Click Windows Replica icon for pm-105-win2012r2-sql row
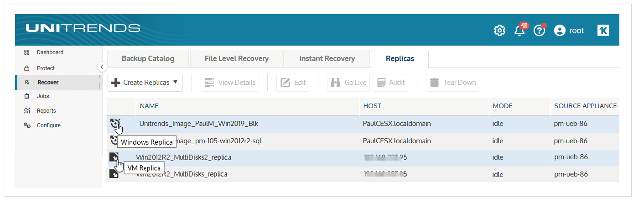The width and height of the screenshot is (644, 208). 114,140
